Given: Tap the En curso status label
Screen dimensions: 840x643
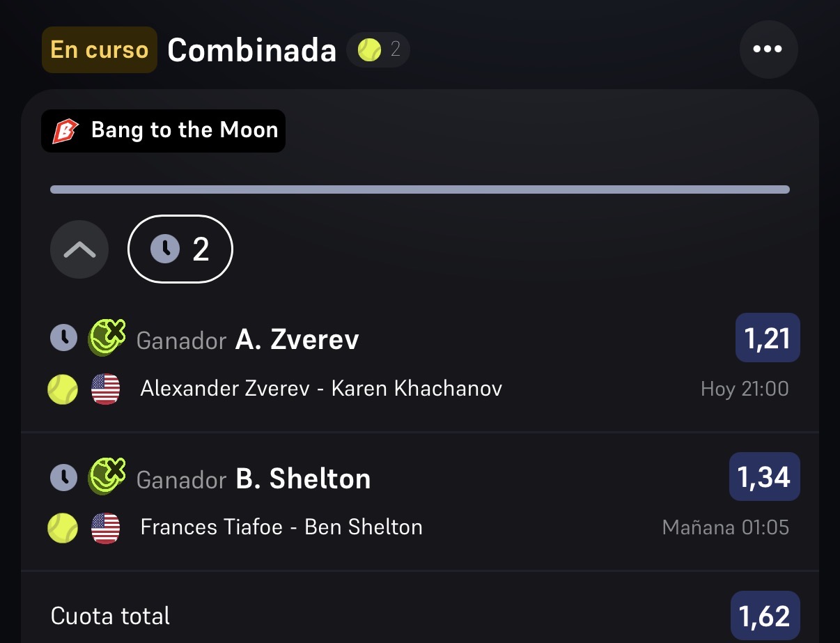Looking at the screenshot, I should [x=100, y=49].
